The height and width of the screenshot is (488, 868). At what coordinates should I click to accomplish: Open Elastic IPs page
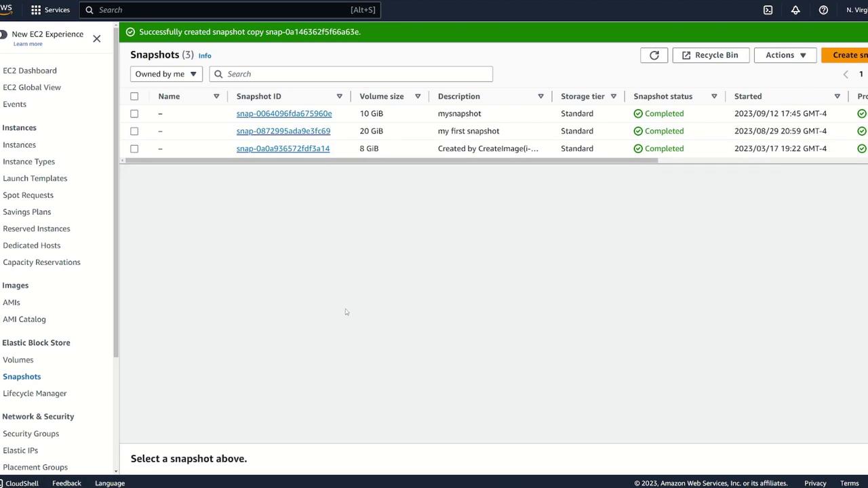click(x=20, y=451)
